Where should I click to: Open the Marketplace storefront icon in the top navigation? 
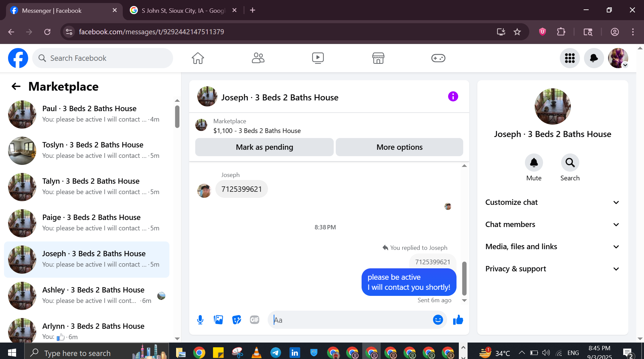click(x=378, y=58)
